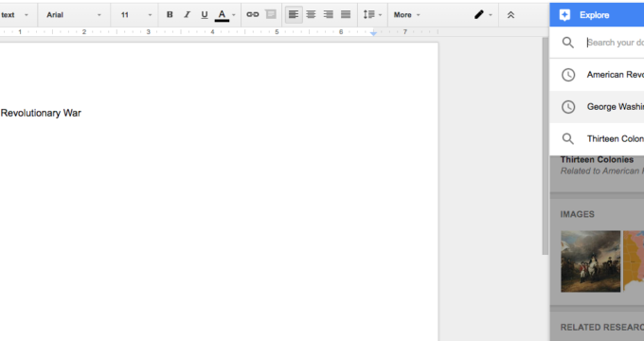The height and width of the screenshot is (341, 644).
Task: Open the Arial font dropdown
Action: [74, 15]
